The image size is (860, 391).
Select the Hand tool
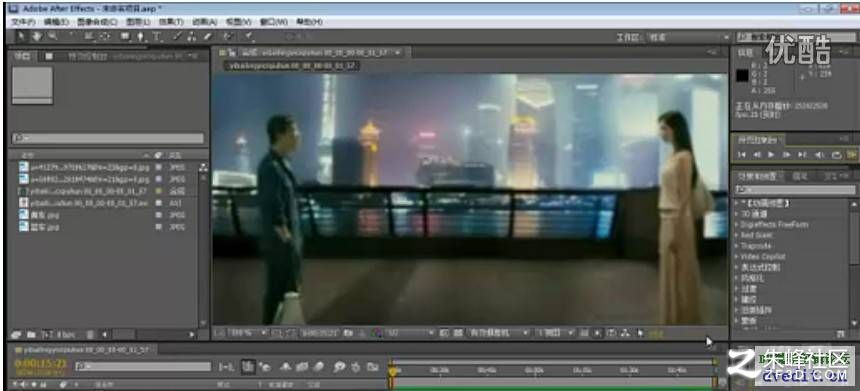click(37, 37)
